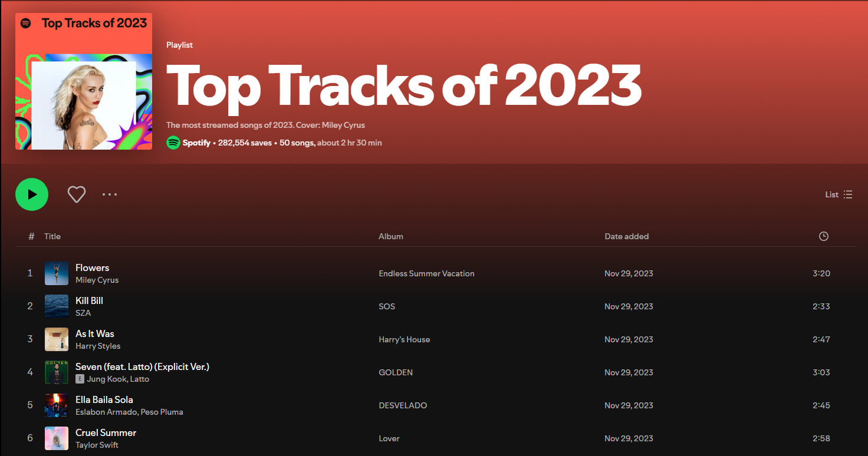Image resolution: width=868 pixels, height=456 pixels.
Task: Click the Nov 29, 2023 date for Cruel Summer
Action: click(x=629, y=438)
